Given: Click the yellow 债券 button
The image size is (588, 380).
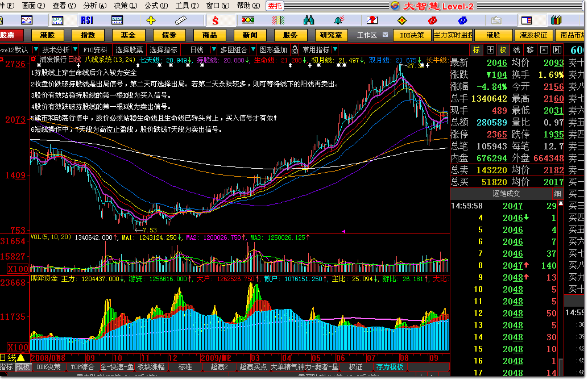Looking at the screenshot, I should 169,35.
